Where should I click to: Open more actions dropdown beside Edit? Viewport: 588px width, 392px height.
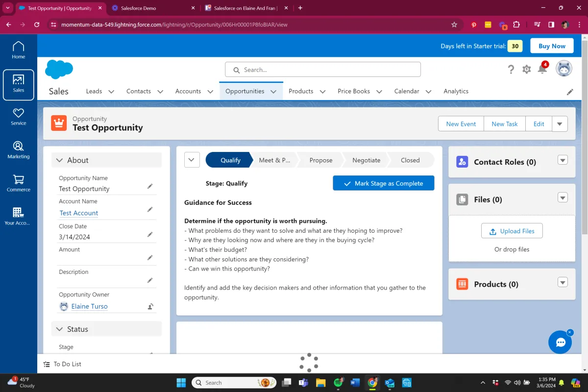pyautogui.click(x=560, y=124)
